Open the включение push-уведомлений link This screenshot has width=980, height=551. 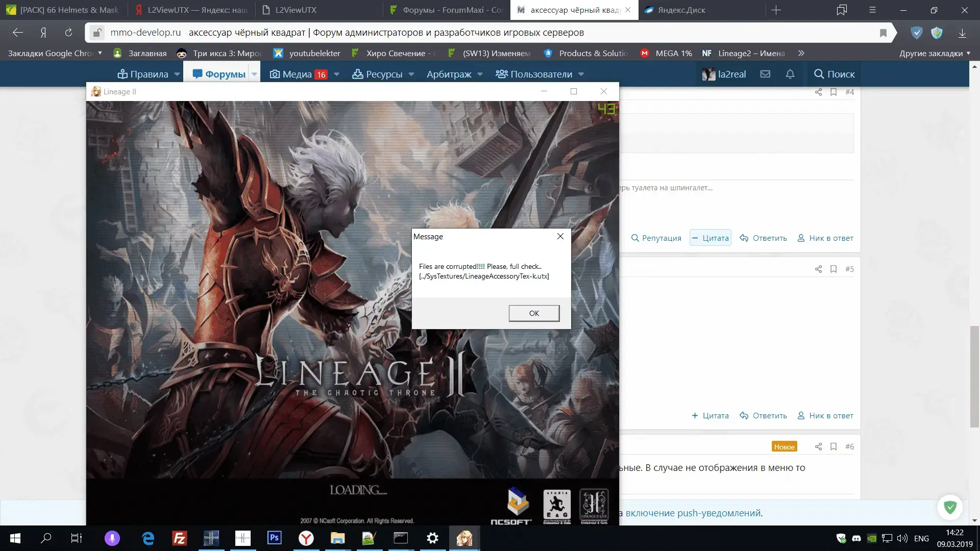(694, 513)
